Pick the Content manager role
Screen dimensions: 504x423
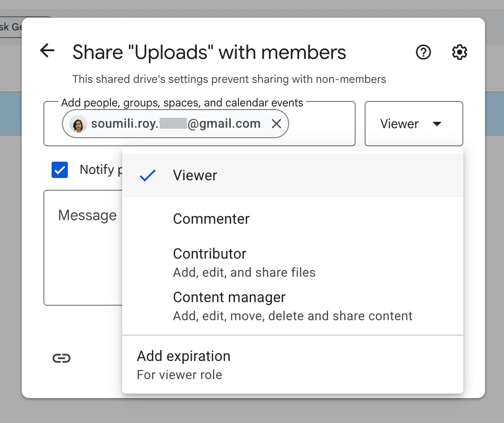click(293, 306)
